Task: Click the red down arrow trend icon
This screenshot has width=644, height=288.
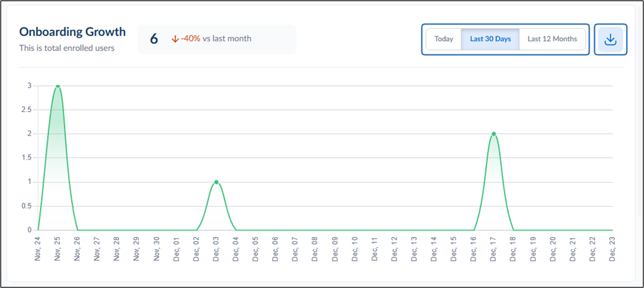Action: point(175,39)
